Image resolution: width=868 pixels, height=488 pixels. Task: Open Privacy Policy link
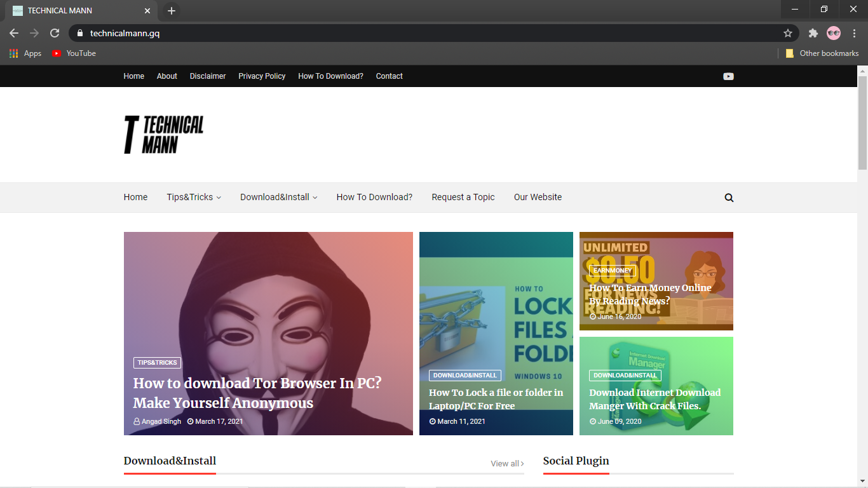point(262,76)
